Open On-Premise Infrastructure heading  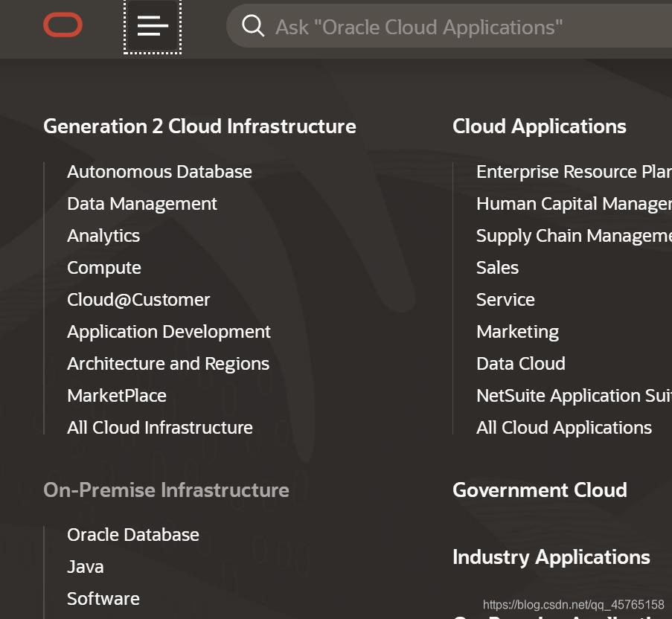166,490
